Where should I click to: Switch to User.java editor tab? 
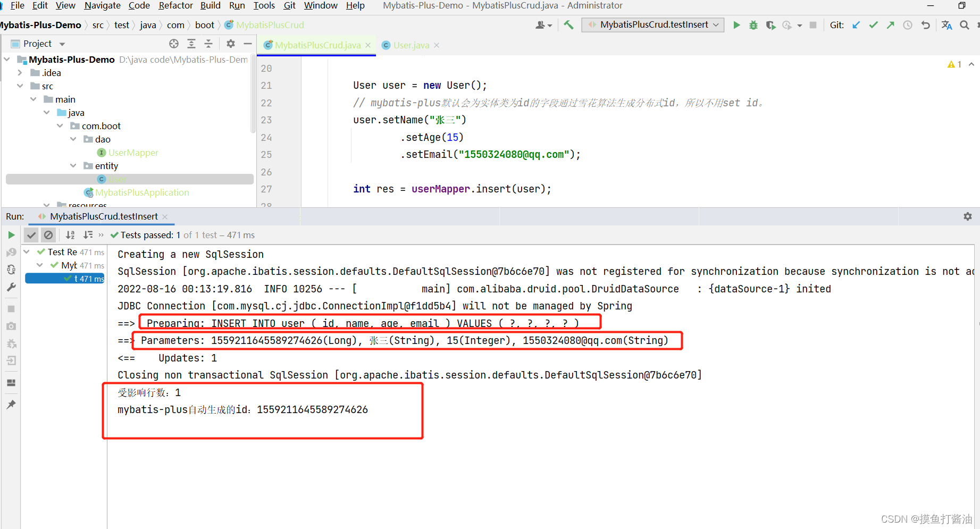411,45
